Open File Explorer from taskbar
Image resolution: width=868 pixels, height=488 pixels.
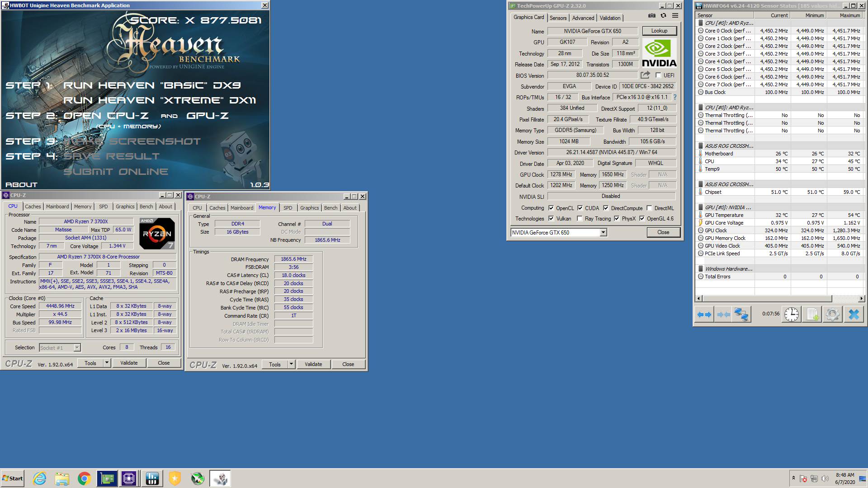[62, 479]
